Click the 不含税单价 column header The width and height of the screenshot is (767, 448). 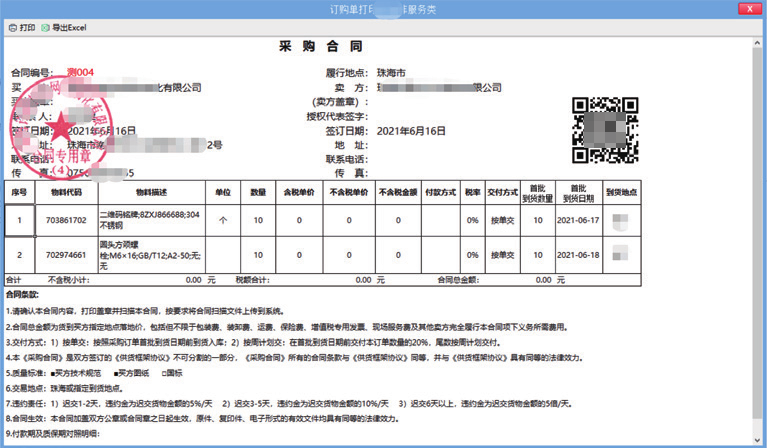click(x=349, y=193)
